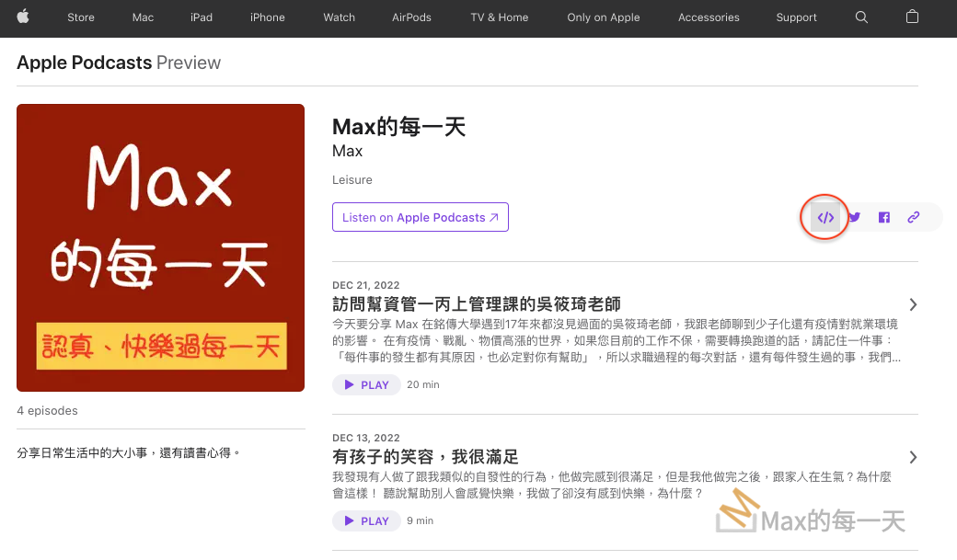957x560 pixels.
Task: Click Listen on Apple Podcasts button
Action: pyautogui.click(x=420, y=218)
